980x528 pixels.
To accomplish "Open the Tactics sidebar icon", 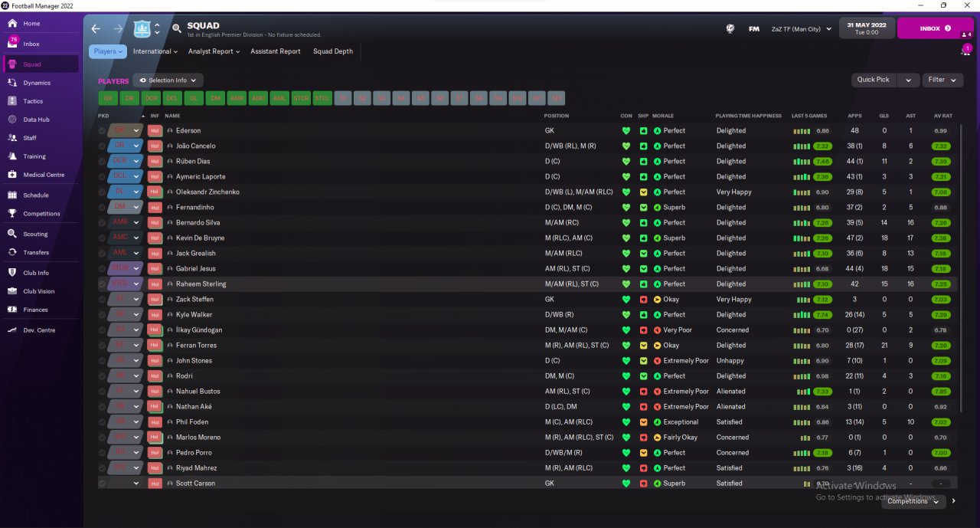I will click(12, 101).
